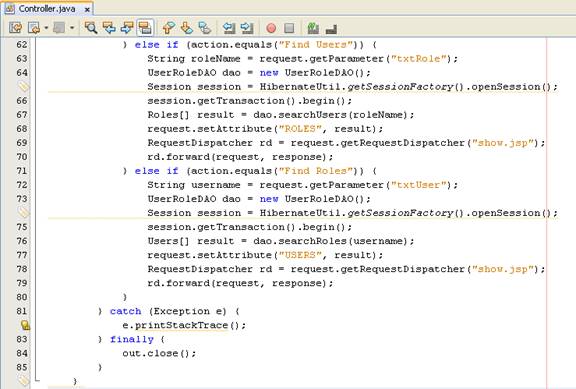
Task: Click dao.searchUsers(roleName) call
Action: pyautogui.click(x=330, y=115)
